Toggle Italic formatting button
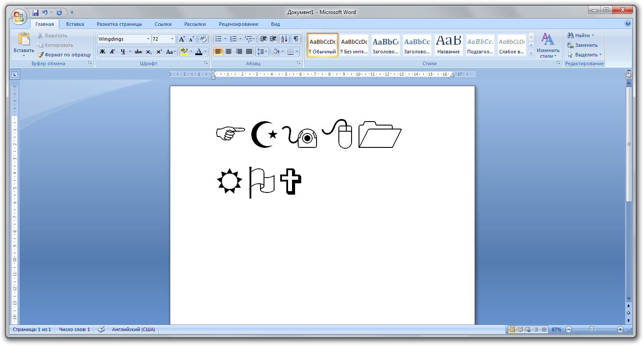 (x=113, y=52)
